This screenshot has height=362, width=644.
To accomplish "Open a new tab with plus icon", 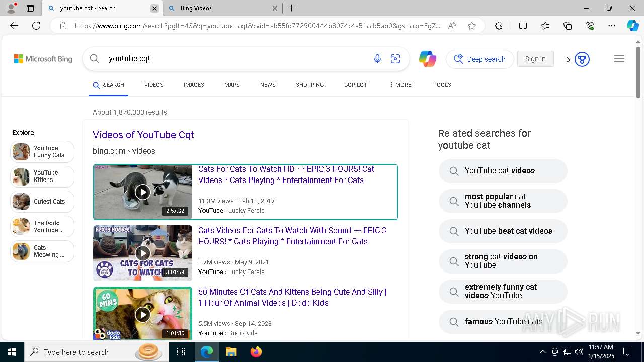I will pyautogui.click(x=292, y=8).
